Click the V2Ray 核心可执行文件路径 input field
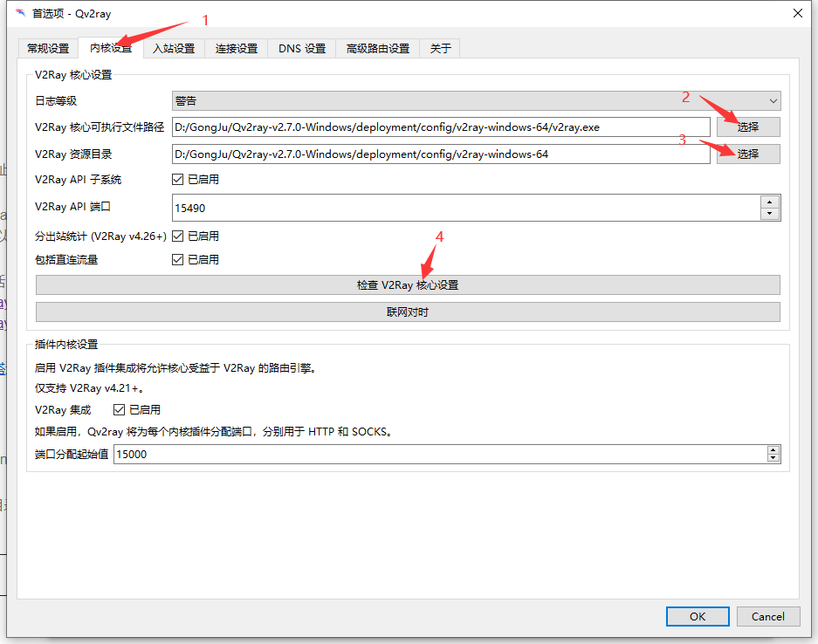 pos(441,127)
